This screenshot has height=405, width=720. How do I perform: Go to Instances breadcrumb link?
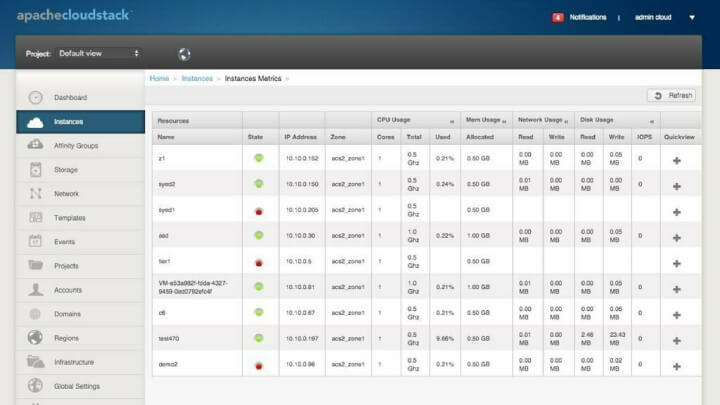tap(197, 79)
